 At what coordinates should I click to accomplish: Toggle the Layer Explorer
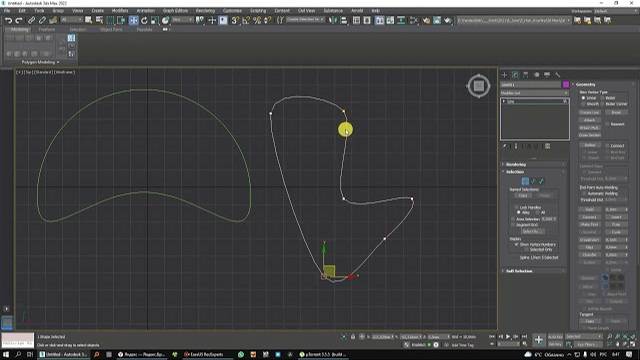point(367,20)
